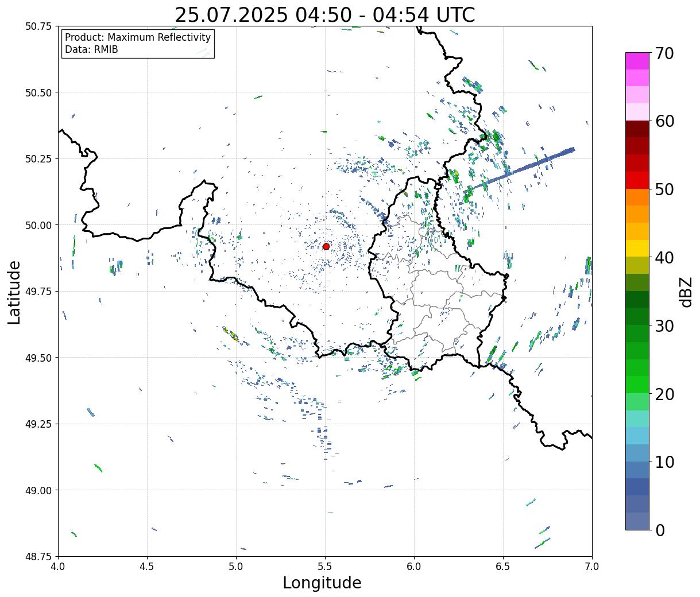Click the 'Latitude' axis label
The image size is (700, 597).
pyautogui.click(x=14, y=292)
